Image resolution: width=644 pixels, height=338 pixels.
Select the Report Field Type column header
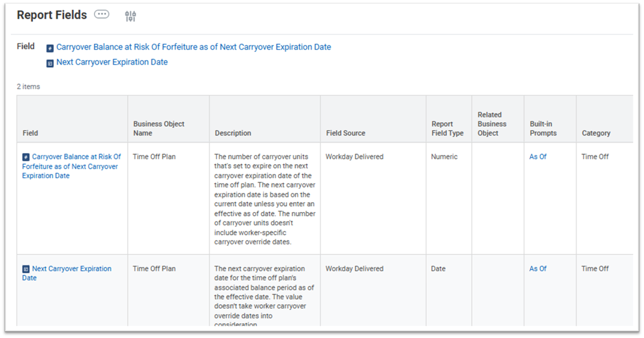tap(447, 129)
